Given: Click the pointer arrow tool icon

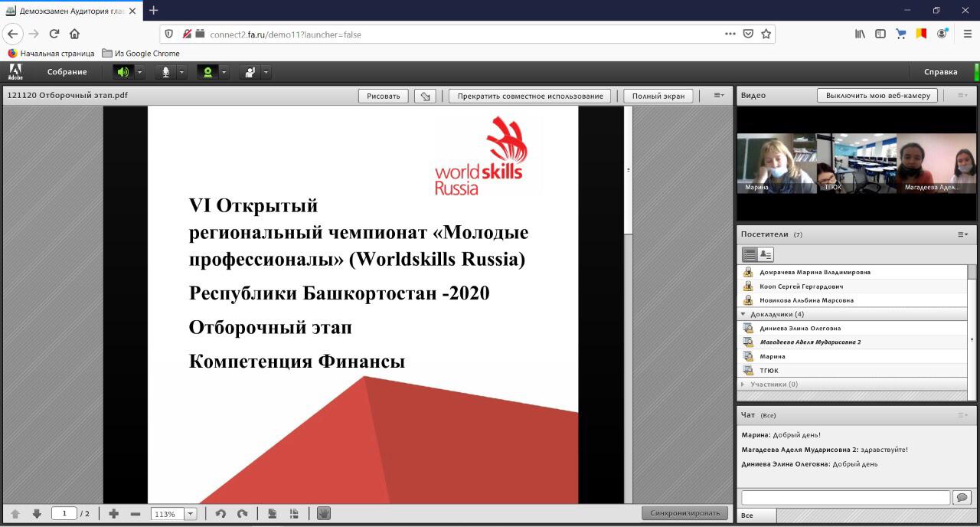Looking at the screenshot, I should [x=425, y=96].
